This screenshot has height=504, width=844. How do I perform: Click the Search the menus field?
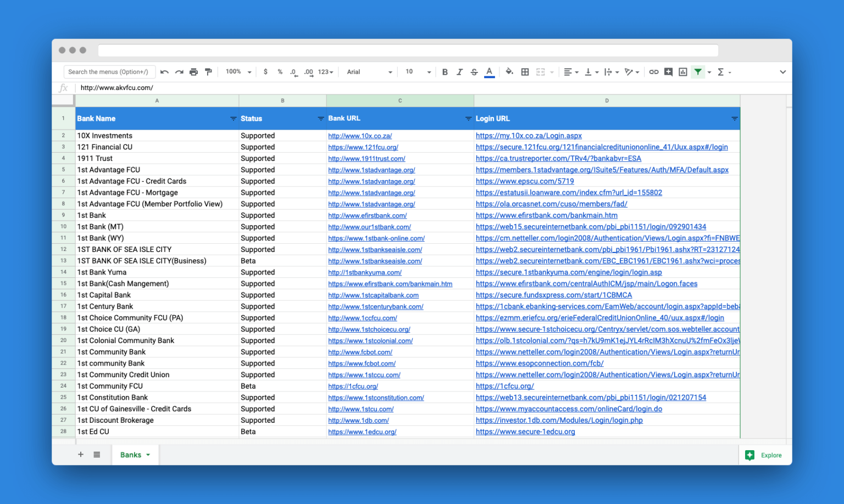[x=109, y=72]
